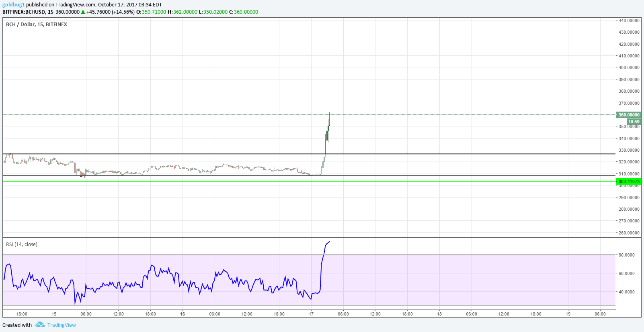Click the BITFINEX:BCHUSD, 15 symbol text
The width and height of the screenshot is (644, 332).
(x=28, y=12)
